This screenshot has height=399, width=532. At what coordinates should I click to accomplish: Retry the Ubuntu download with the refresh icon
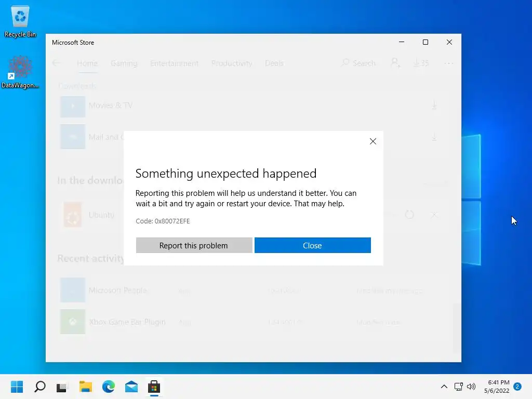[409, 215]
